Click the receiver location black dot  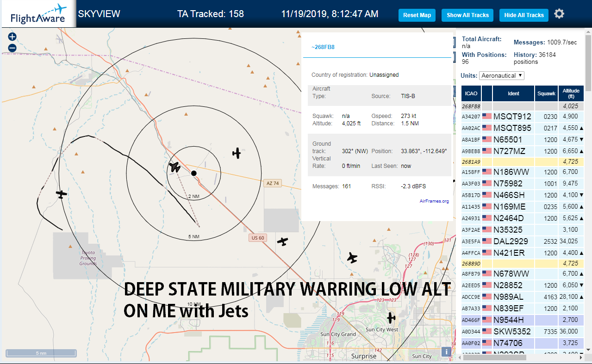pyautogui.click(x=194, y=173)
